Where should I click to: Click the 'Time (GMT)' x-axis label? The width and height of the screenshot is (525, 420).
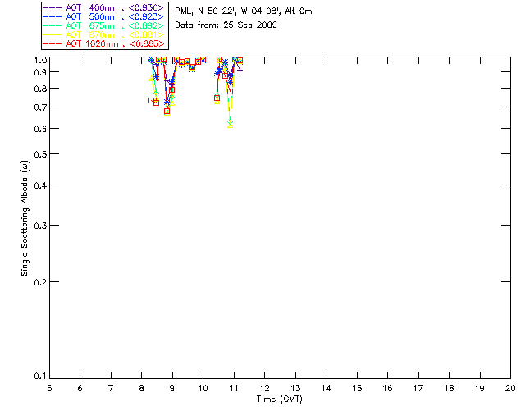point(280,399)
